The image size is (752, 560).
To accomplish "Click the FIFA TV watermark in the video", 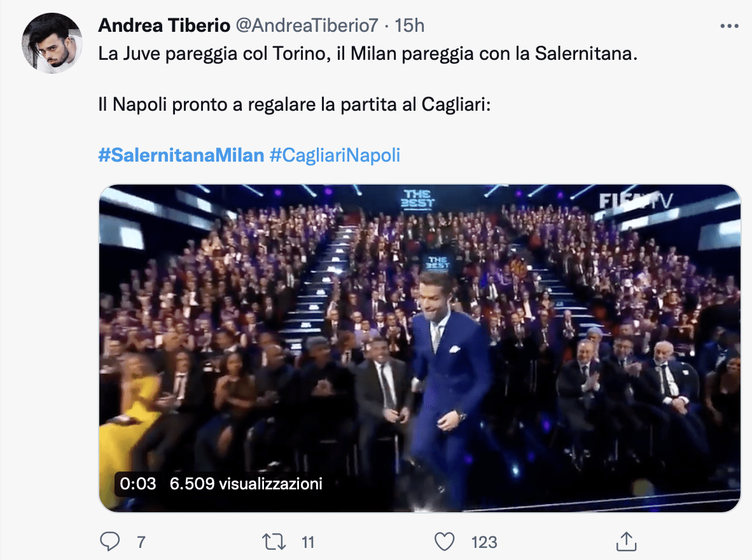I will [x=636, y=201].
